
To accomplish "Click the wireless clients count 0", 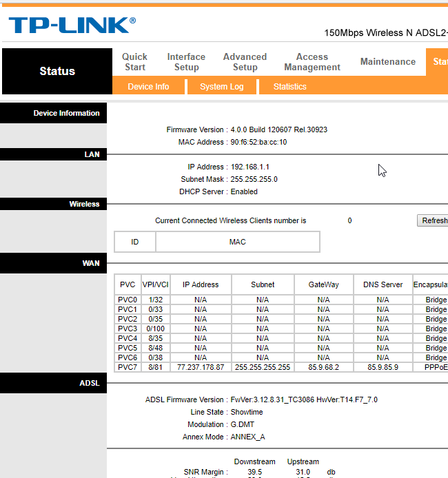I will pyautogui.click(x=350, y=220).
